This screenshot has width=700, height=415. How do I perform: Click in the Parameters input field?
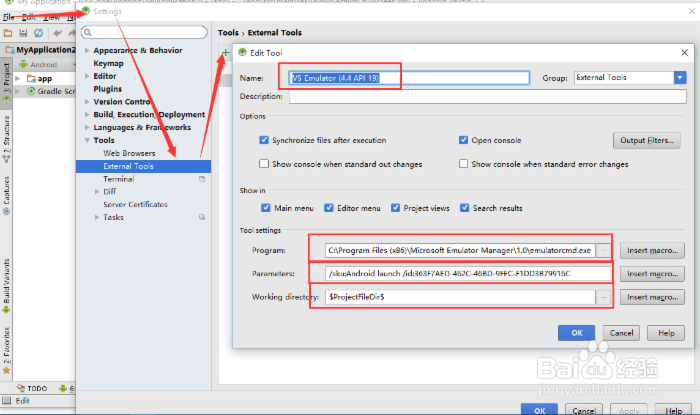tap(468, 274)
